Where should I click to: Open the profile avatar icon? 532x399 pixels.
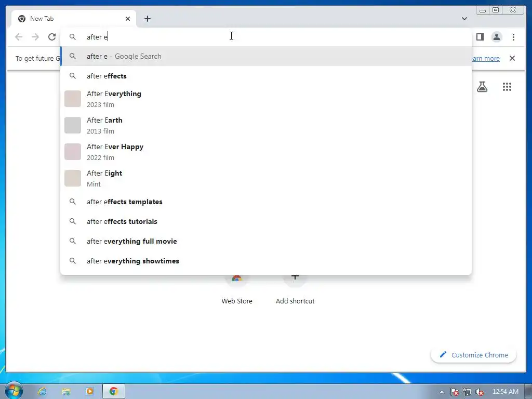point(496,37)
